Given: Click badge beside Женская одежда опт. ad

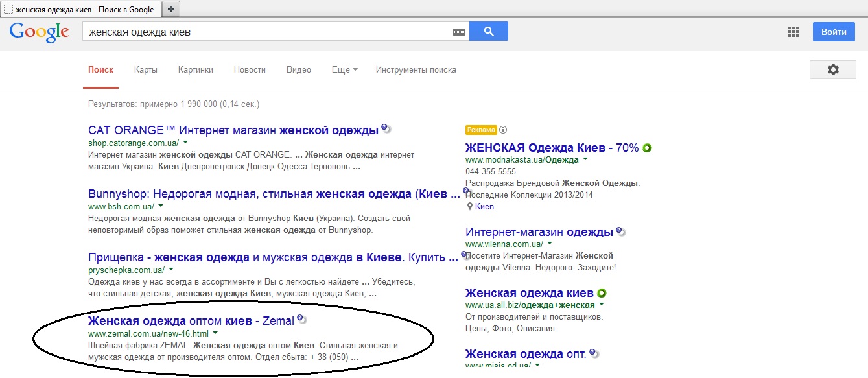Looking at the screenshot, I should [x=594, y=354].
